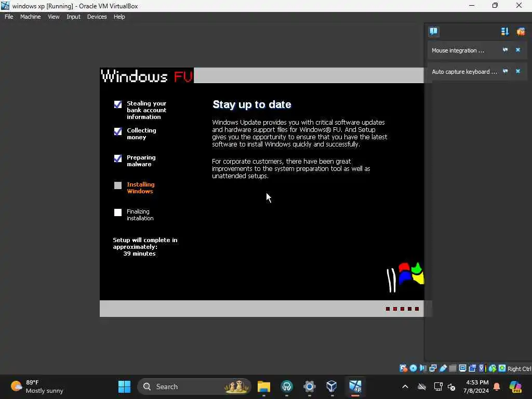The width and height of the screenshot is (532, 399).
Task: Expand the Mouse integration notification details
Action: [505, 50]
